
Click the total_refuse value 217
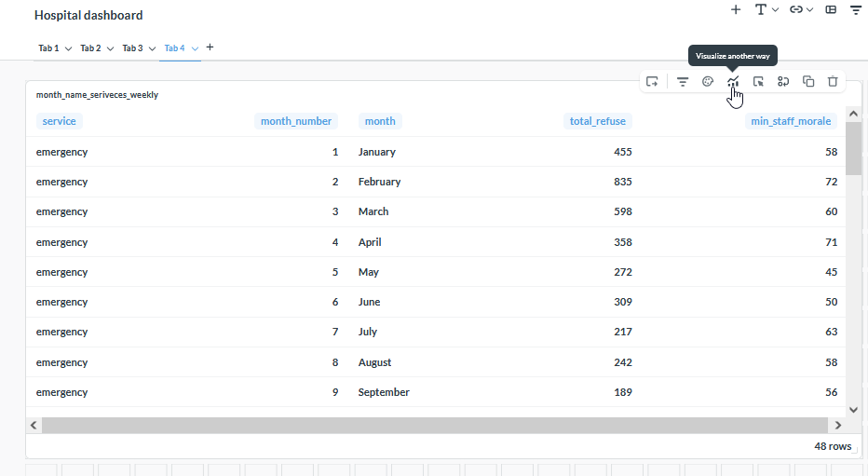tap(623, 332)
